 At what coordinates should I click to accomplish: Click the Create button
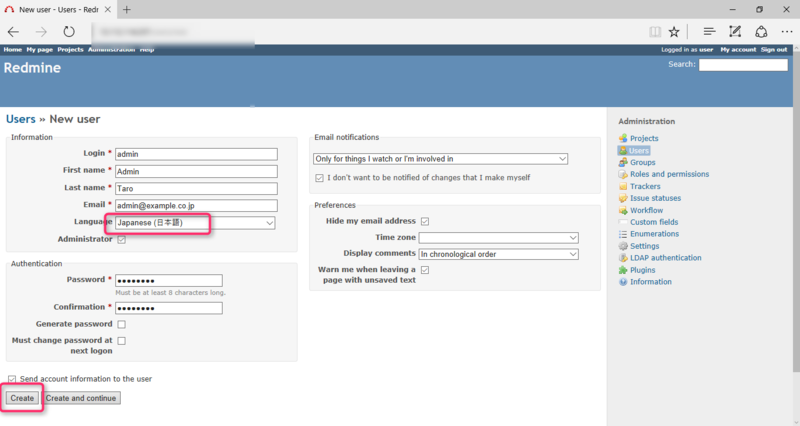[22, 398]
